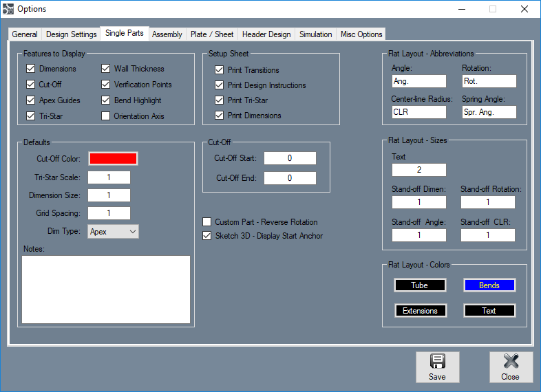Viewport: 541px width, 392px height.
Task: Toggle Custom Part - Reverse Rotation checkbox
Action: 207,222
